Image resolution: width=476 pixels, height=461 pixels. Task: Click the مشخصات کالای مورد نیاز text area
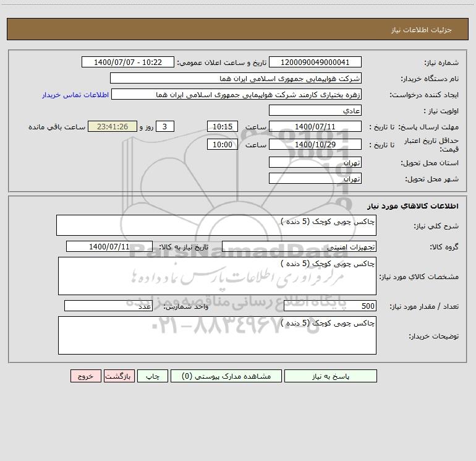coord(217,276)
